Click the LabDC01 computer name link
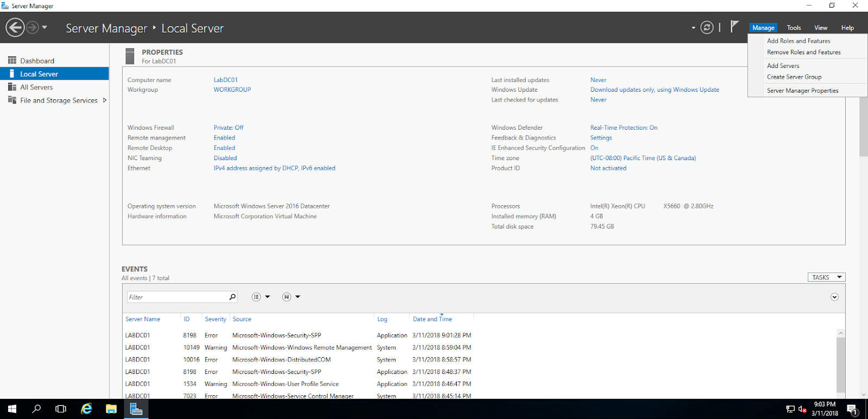868x419 pixels. 226,80
